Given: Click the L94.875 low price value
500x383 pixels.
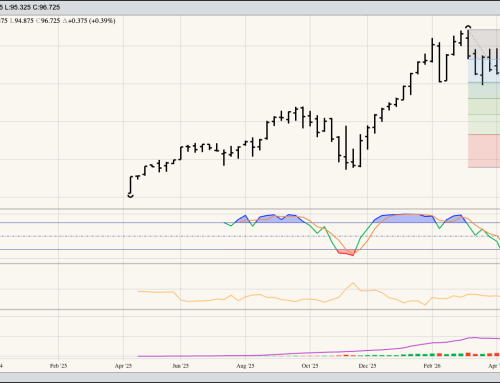Looking at the screenshot, I should (x=22, y=21).
